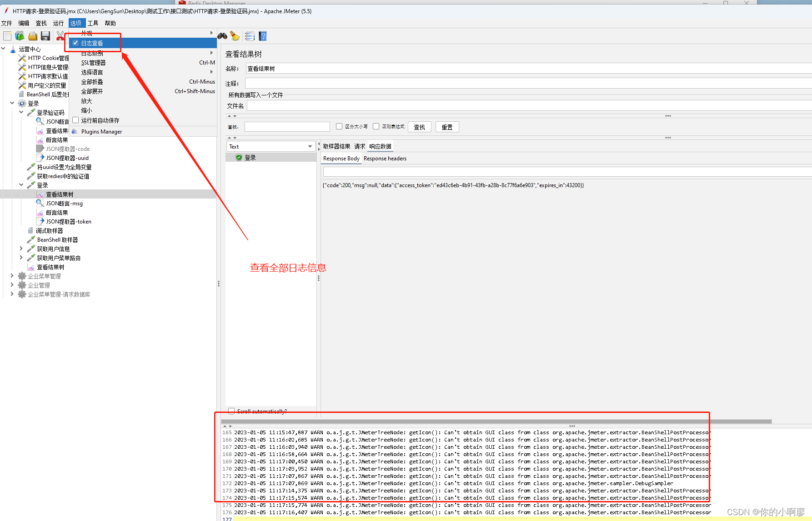The width and height of the screenshot is (812, 521).
Task: Switch to the Response headers tab
Action: click(x=385, y=159)
